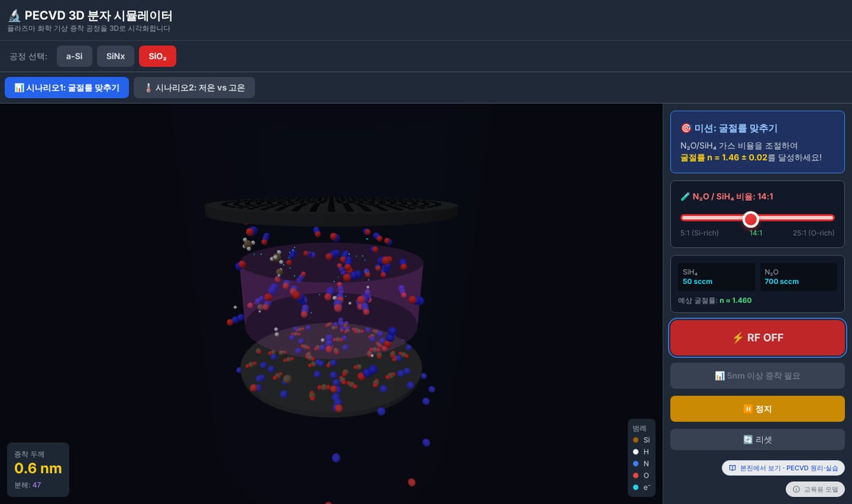Click the O legend red dot
Image resolution: width=852 pixels, height=504 pixels.
[635, 475]
